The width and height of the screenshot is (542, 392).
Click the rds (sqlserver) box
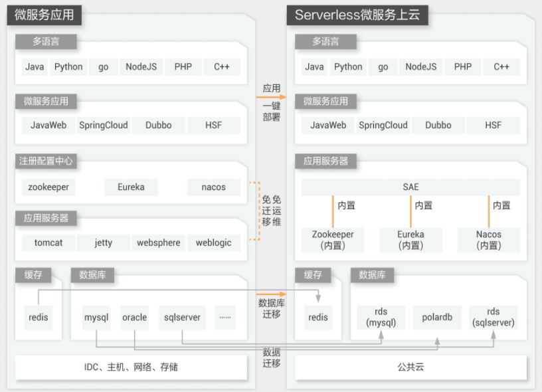click(x=494, y=318)
